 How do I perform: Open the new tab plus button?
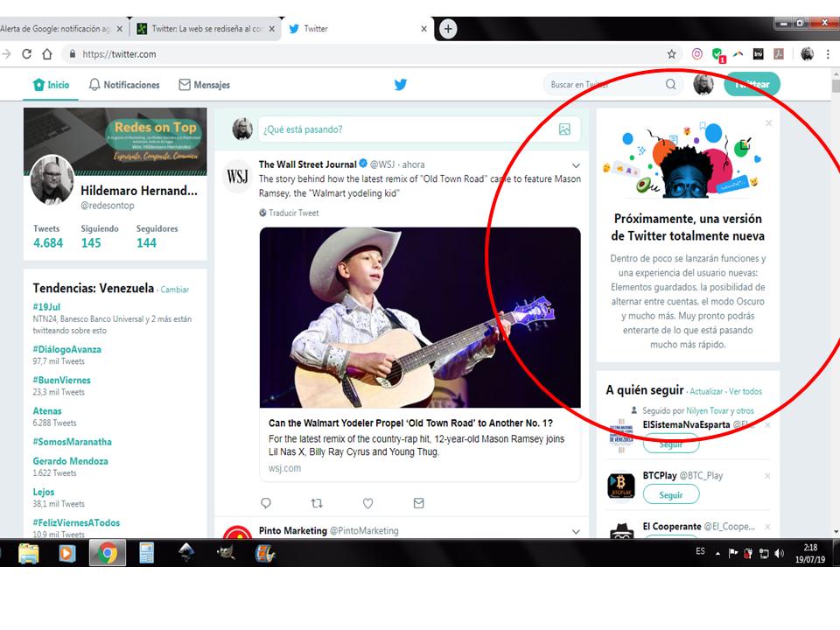coord(448,28)
